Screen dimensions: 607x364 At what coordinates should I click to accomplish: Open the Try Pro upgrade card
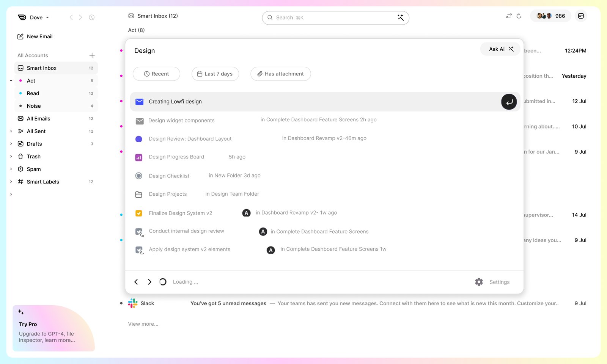(x=53, y=328)
